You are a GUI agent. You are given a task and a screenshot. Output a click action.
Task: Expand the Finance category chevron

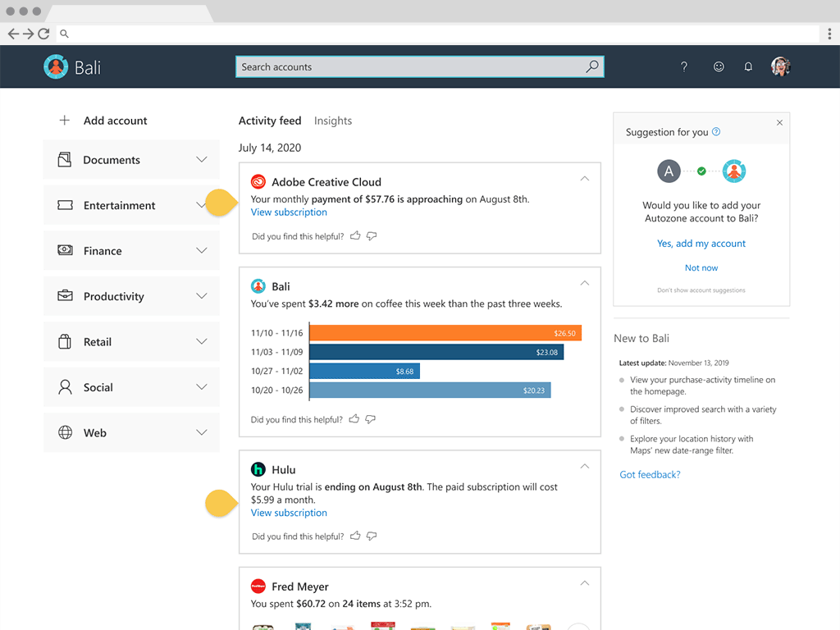click(202, 250)
